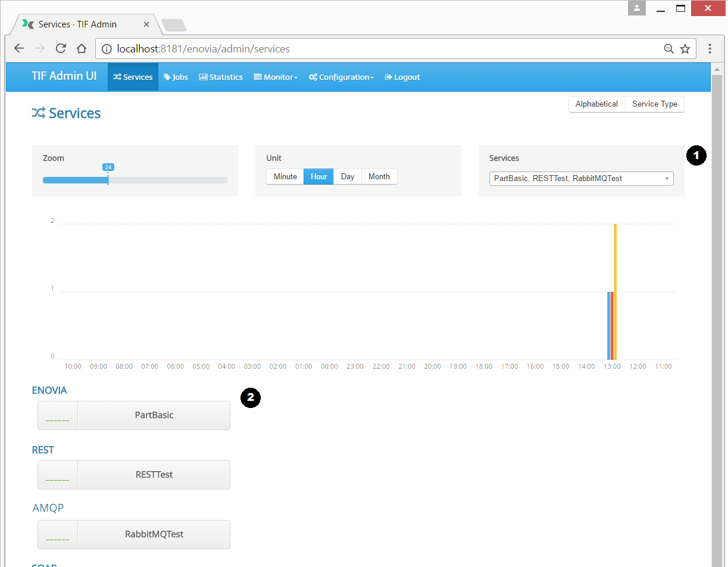Open the Statistics page
The width and height of the screenshot is (728, 567).
(221, 77)
